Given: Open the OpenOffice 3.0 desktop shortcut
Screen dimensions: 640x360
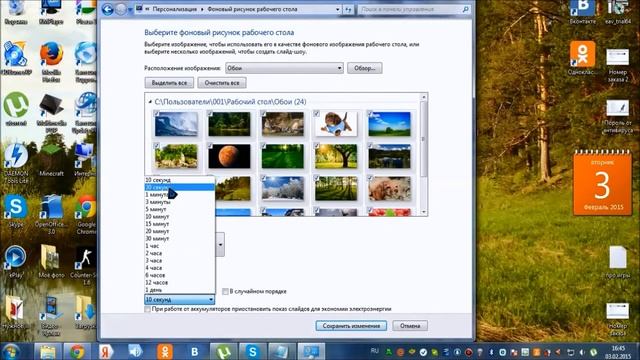Looking at the screenshot, I should [51, 214].
